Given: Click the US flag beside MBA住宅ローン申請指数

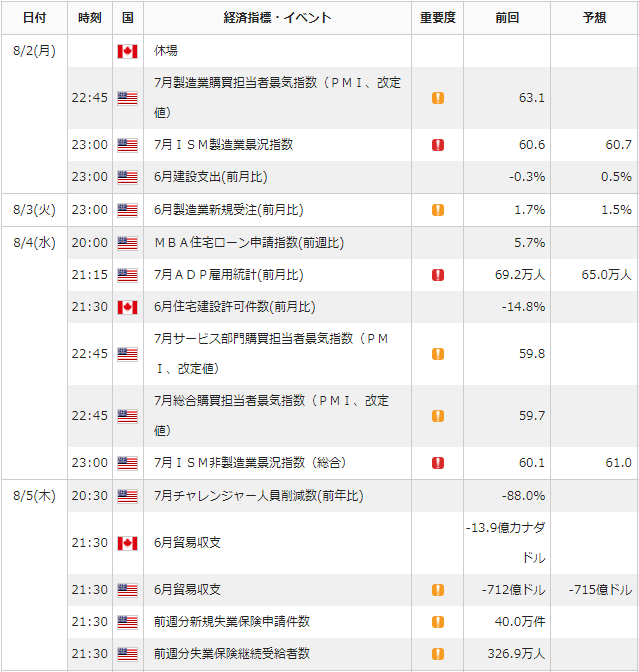Looking at the screenshot, I should (x=127, y=243).
